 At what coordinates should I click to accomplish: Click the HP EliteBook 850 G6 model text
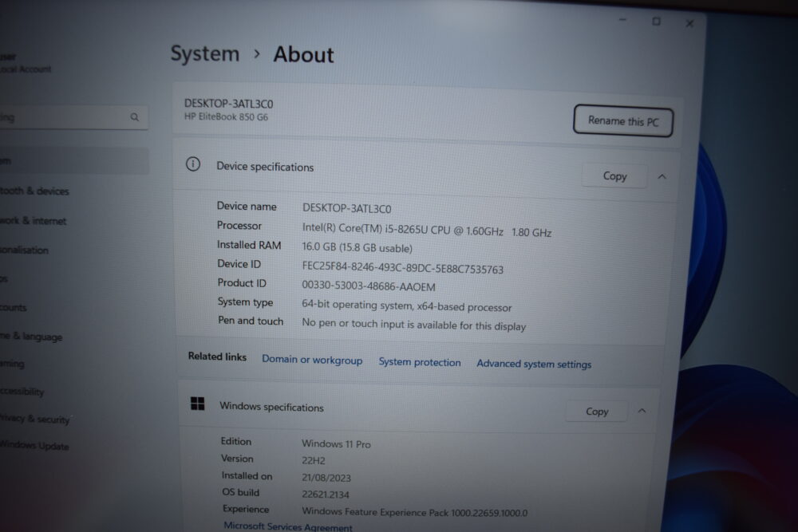click(226, 117)
